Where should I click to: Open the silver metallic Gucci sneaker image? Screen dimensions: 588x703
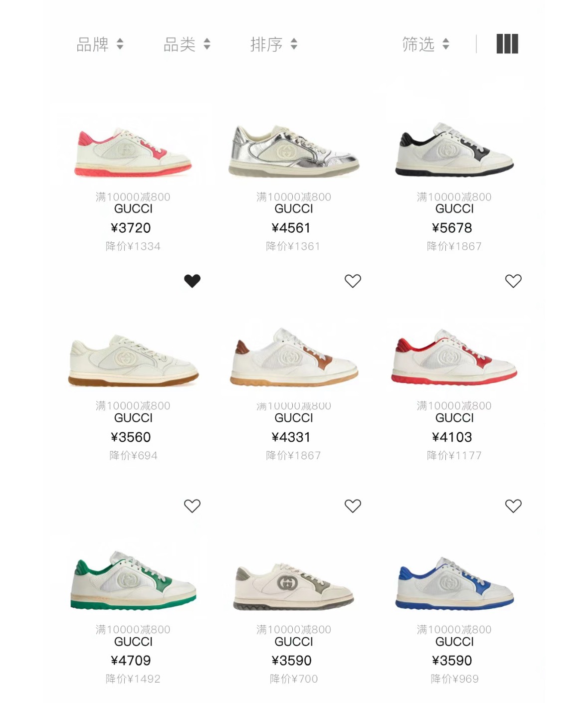click(294, 151)
